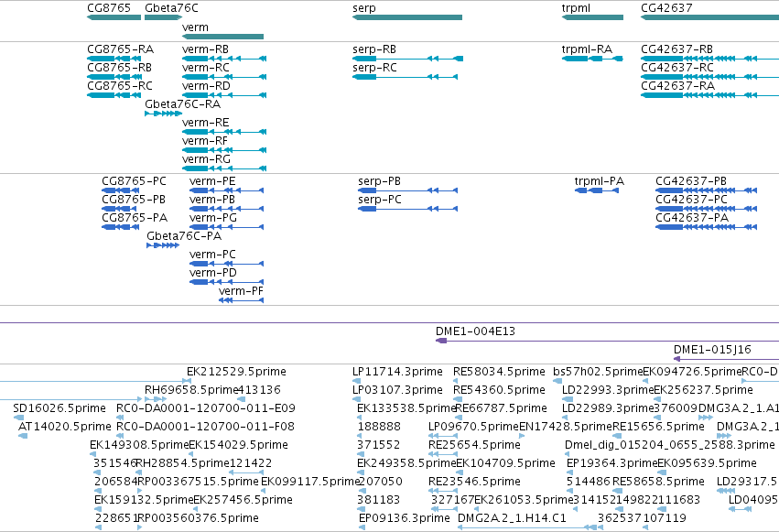Click EST EK212529.5prime
The height and width of the screenshot is (532, 779).
click(236, 372)
